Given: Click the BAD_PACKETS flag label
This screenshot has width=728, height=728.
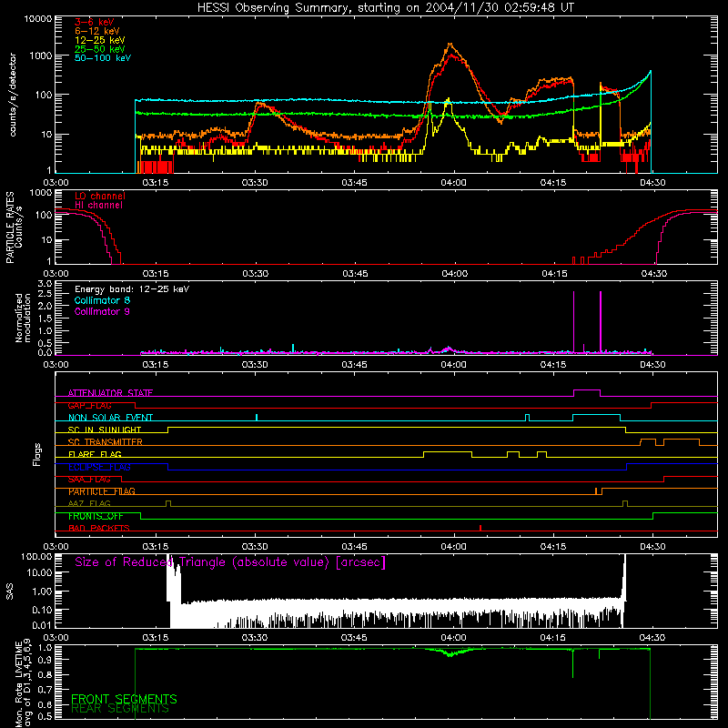Looking at the screenshot, I should (x=99, y=528).
